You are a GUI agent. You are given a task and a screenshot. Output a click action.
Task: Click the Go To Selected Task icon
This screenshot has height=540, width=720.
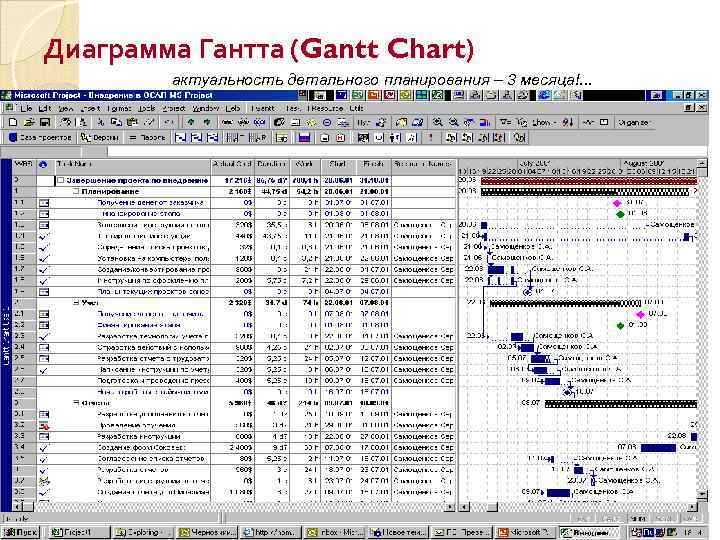pyautogui.click(x=469, y=122)
